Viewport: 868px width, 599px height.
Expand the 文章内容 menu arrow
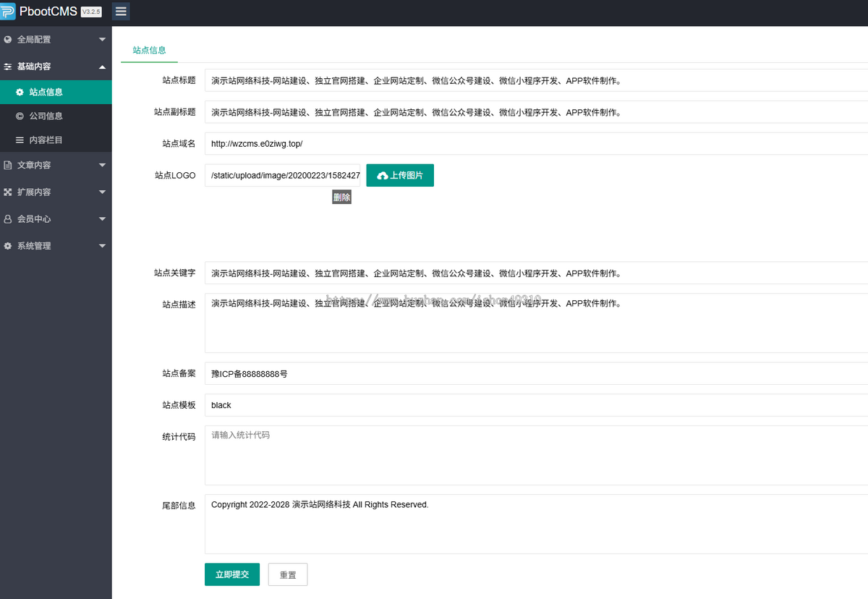pos(102,166)
